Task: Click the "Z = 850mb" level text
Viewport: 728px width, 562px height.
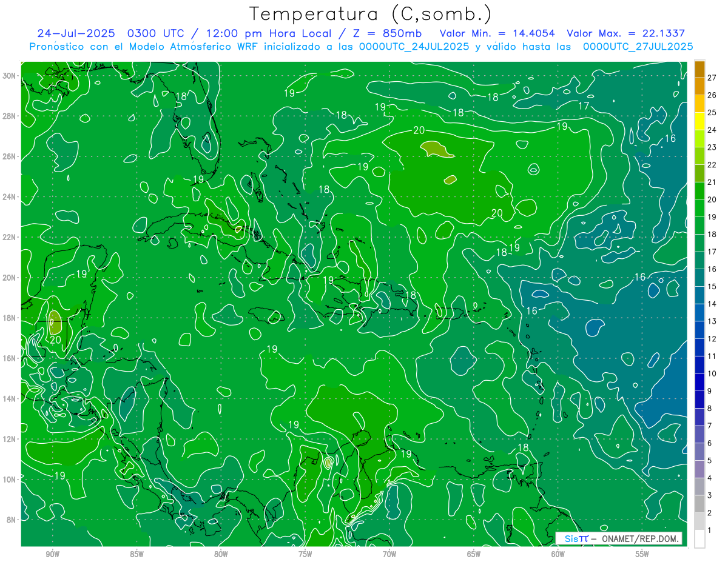Action: coord(388,33)
